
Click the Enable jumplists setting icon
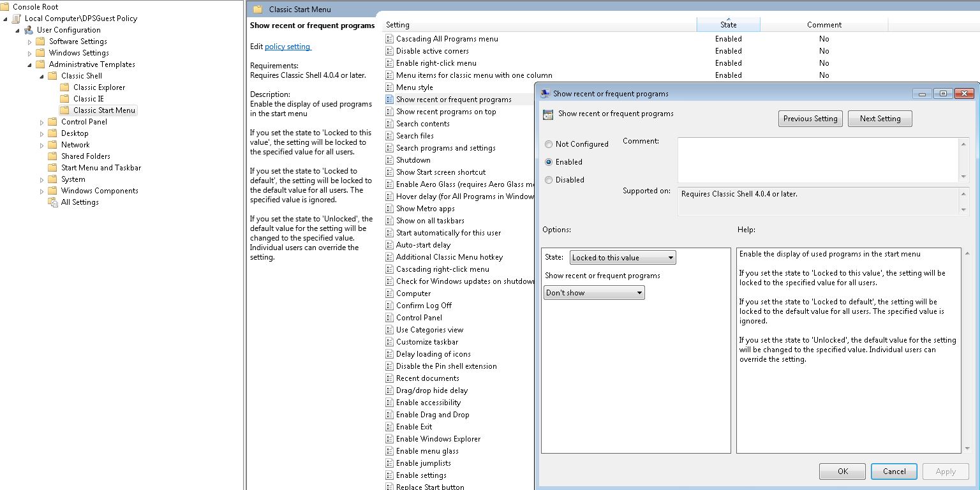pos(389,463)
